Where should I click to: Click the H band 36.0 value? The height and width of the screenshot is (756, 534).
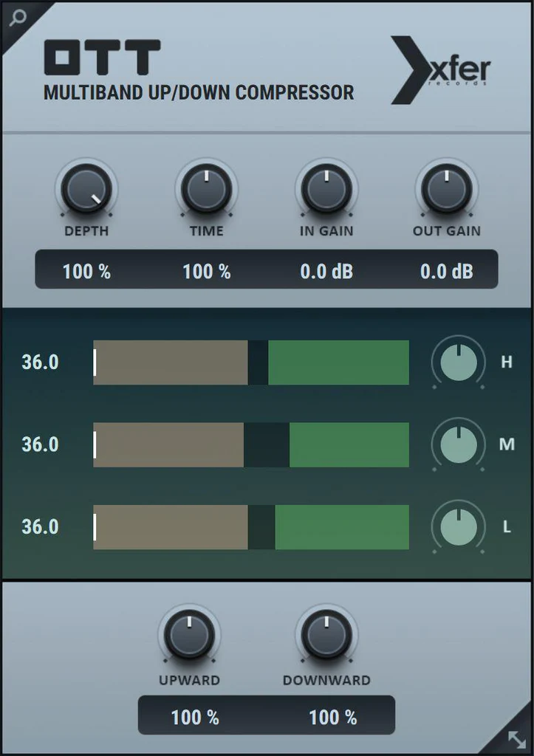[40, 362]
